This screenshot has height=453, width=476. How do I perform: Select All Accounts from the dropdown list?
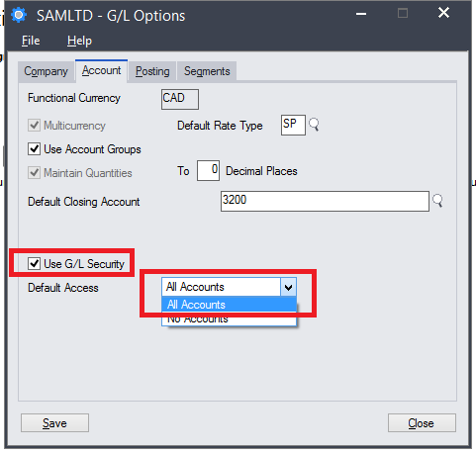229,305
